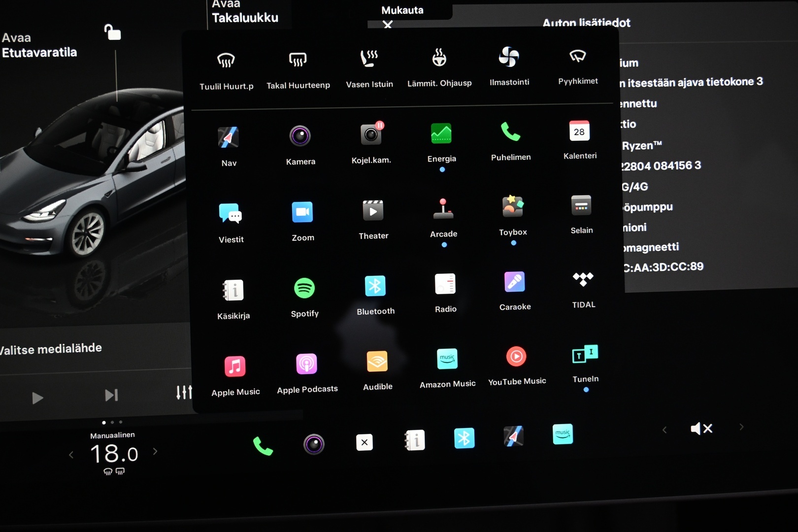Launch Spotify from the app grid
Screen dimensions: 798x532
304,298
